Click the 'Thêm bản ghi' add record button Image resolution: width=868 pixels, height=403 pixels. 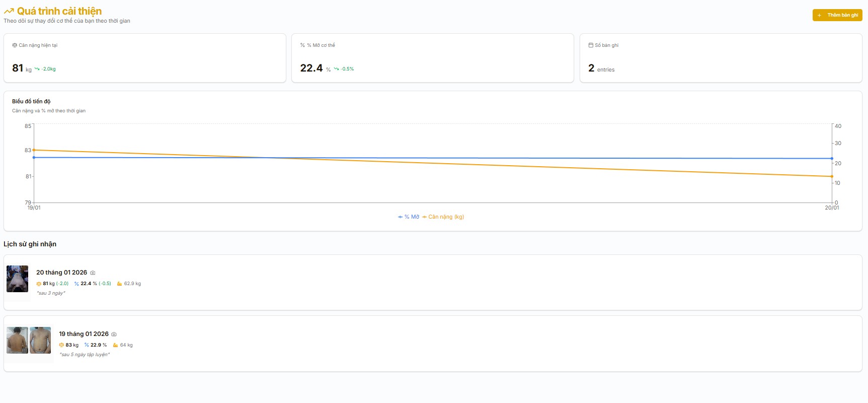pyautogui.click(x=837, y=15)
